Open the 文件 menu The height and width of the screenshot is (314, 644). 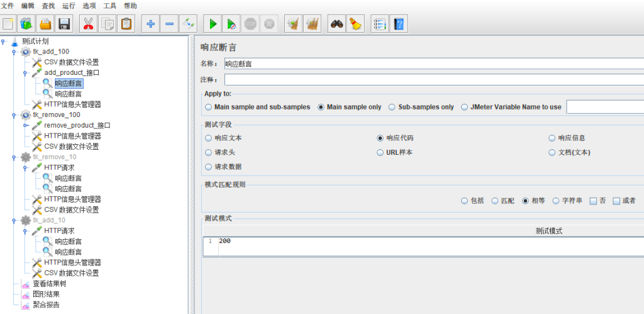[x=8, y=6]
